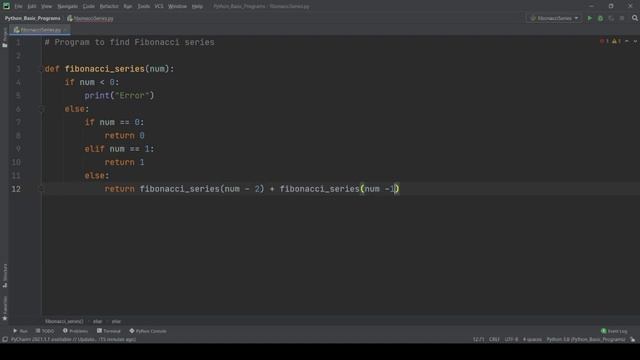The image size is (640, 360).
Task: Go to next highlighted error arrow
Action: coord(635,41)
